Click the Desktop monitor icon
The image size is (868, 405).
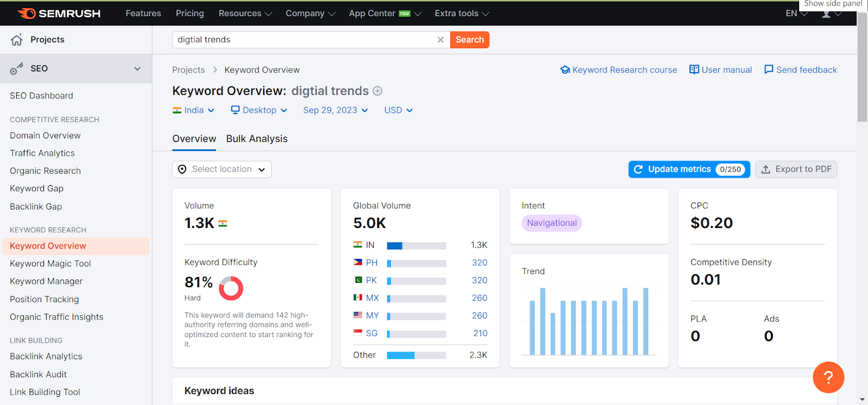click(x=235, y=110)
